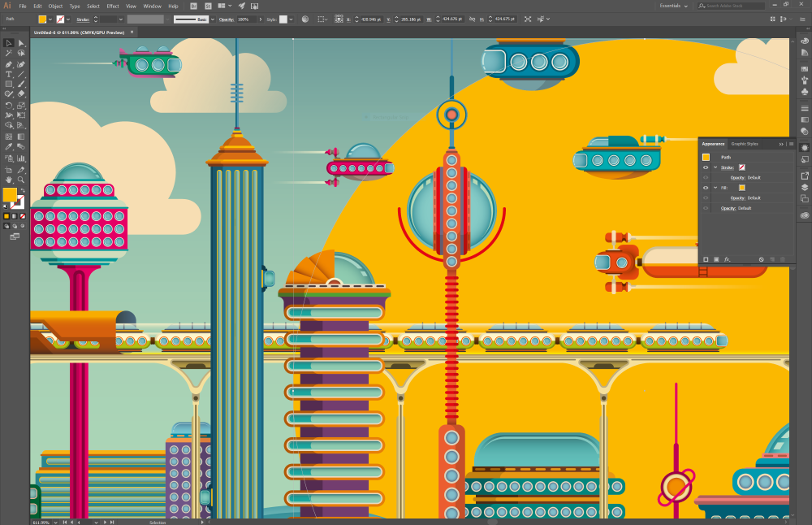Click Clear Appearance icon

pos(762,259)
